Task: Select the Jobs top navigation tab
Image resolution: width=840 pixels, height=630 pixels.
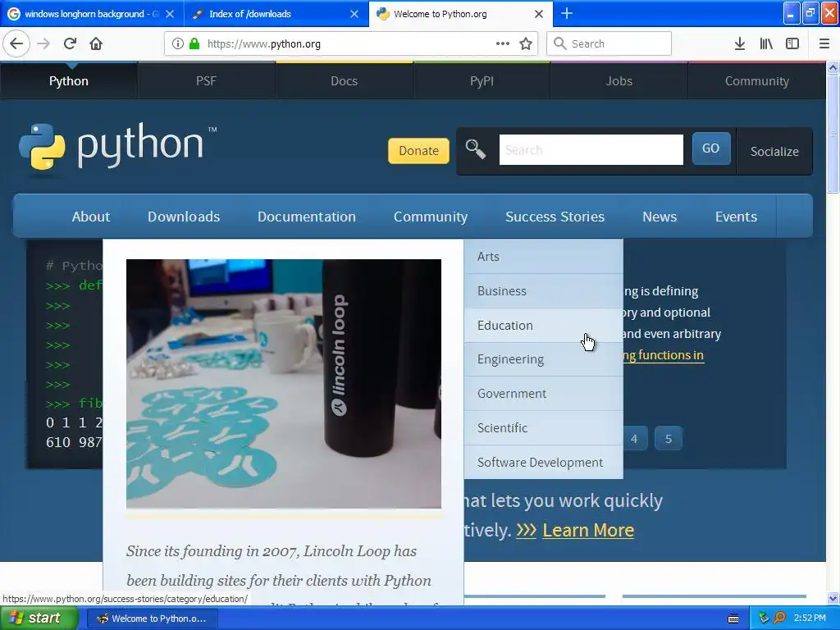Action: pos(619,81)
